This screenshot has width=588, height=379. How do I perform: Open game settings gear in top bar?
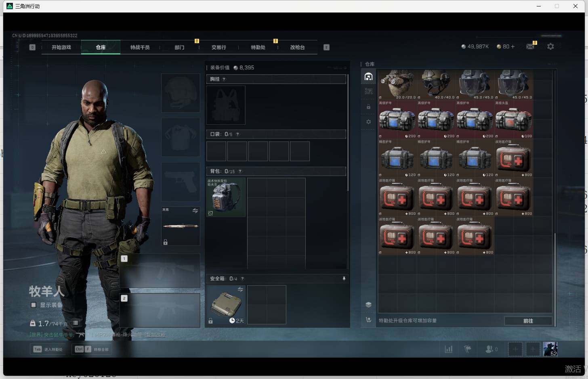click(550, 46)
